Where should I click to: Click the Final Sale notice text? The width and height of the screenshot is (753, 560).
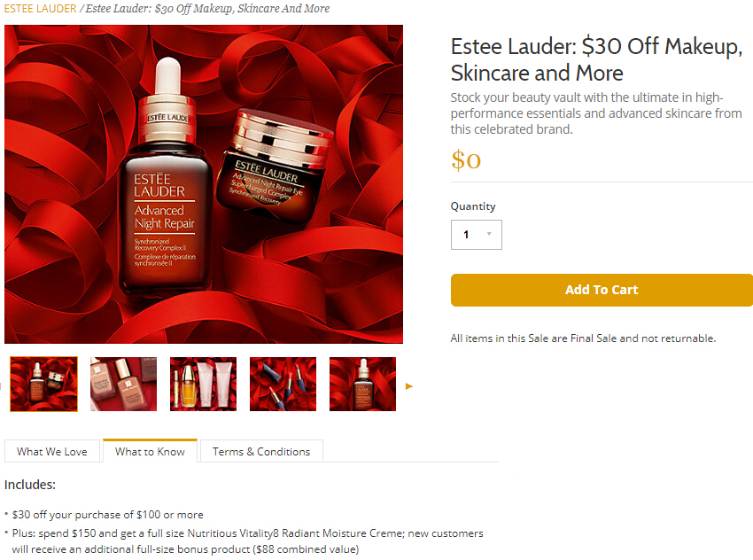point(583,338)
